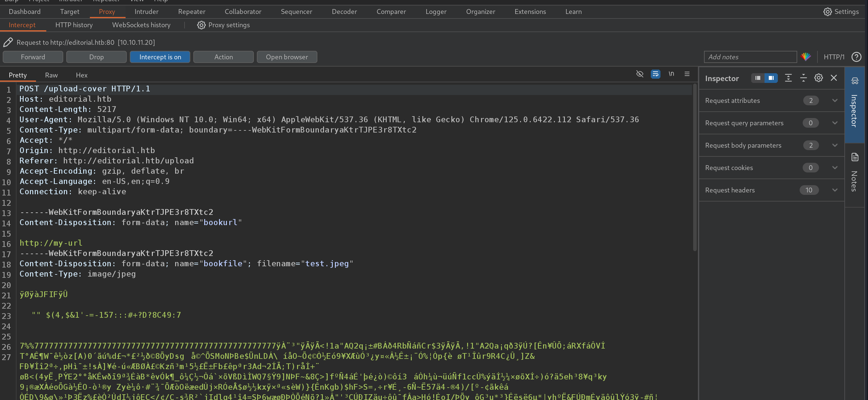
Task: Click the hide non-printable characters eye icon
Action: 640,74
